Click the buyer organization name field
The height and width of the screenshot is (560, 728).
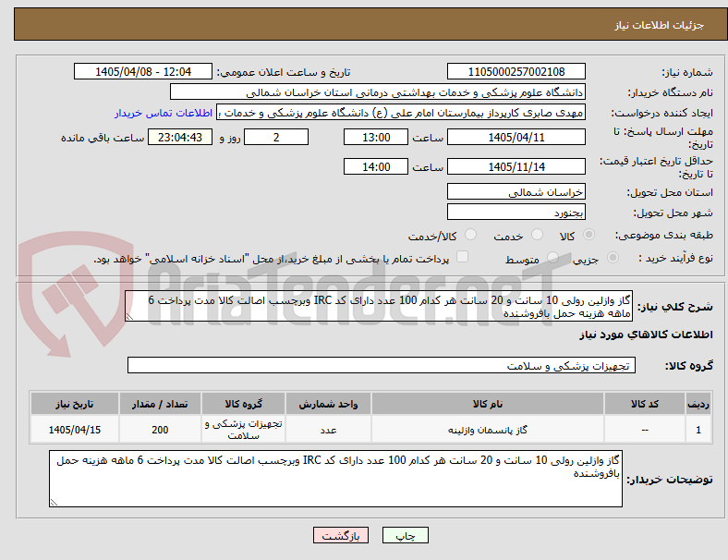pyautogui.click(x=378, y=91)
